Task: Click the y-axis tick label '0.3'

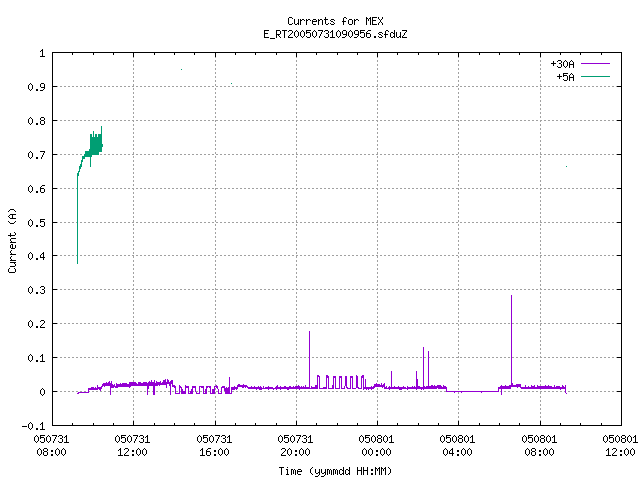Action: pyautogui.click(x=37, y=290)
